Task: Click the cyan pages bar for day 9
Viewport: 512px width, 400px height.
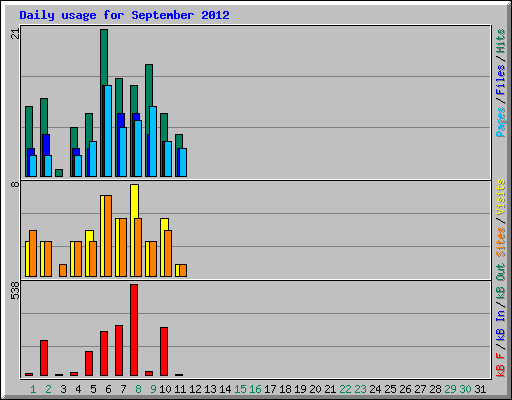Action: tap(153, 142)
